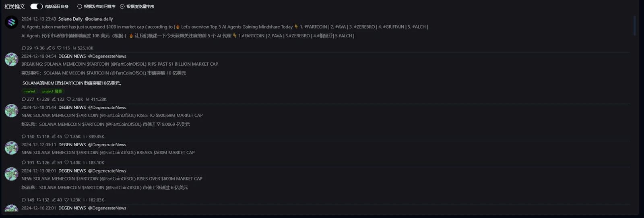Viewport: 644px width, 218px height.
Task: Click reply icon with count 150
Action: pos(24,137)
